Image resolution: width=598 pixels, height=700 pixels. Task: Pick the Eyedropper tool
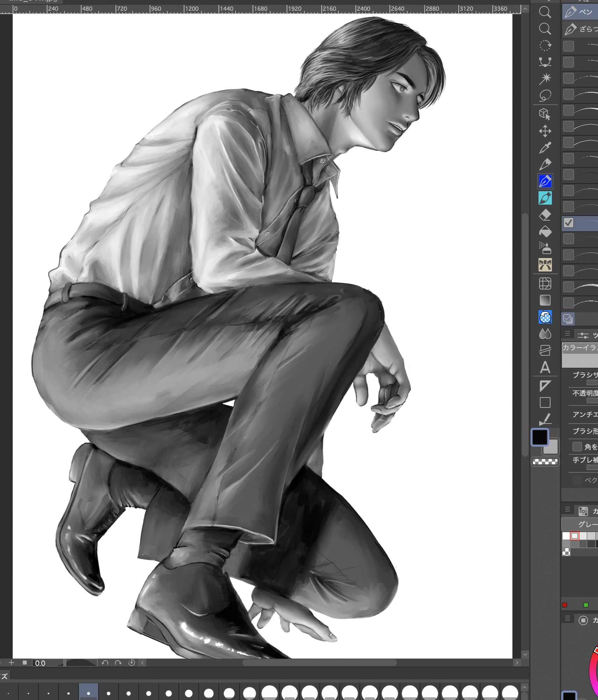click(x=545, y=148)
